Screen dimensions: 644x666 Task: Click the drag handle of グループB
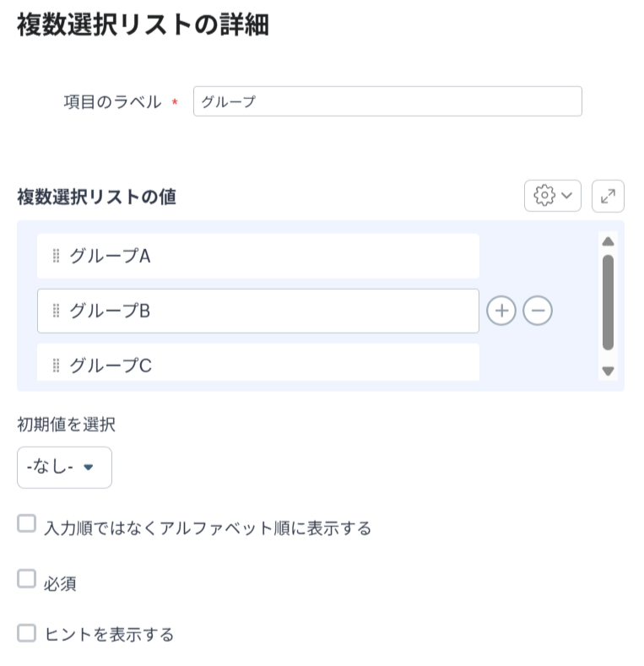point(57,311)
